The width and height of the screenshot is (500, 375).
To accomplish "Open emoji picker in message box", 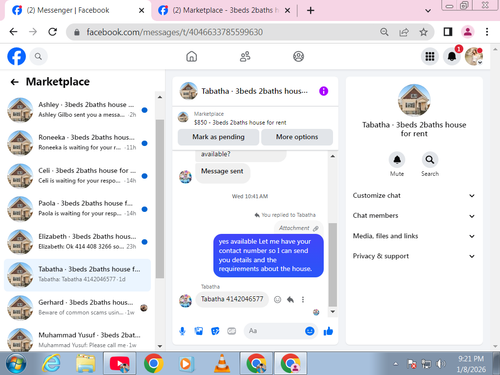I will [x=310, y=331].
